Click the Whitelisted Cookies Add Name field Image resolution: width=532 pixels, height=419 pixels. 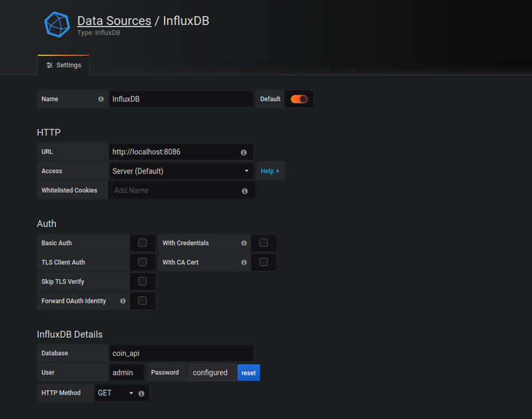tap(174, 191)
